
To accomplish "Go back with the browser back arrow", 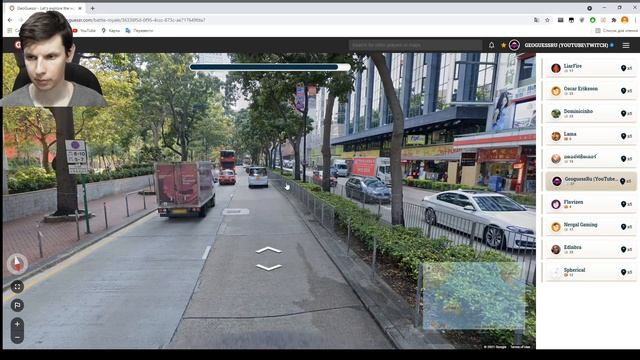I will tap(10, 20).
